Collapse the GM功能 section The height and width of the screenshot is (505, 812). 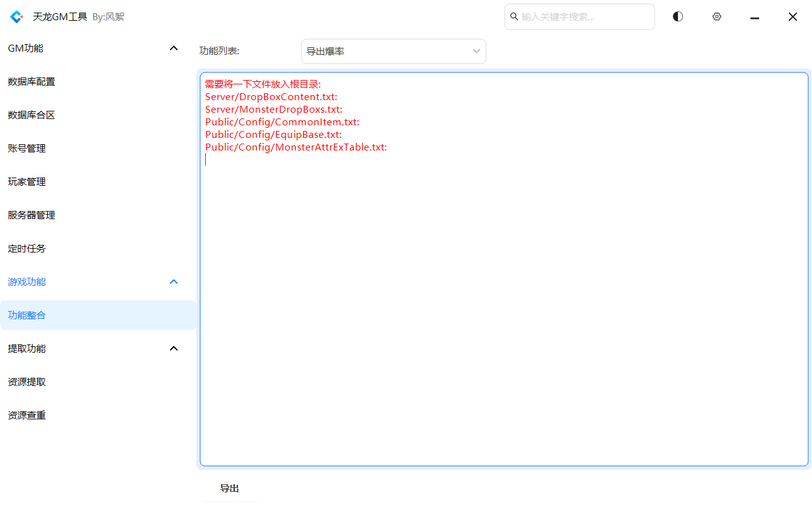pyautogui.click(x=174, y=48)
